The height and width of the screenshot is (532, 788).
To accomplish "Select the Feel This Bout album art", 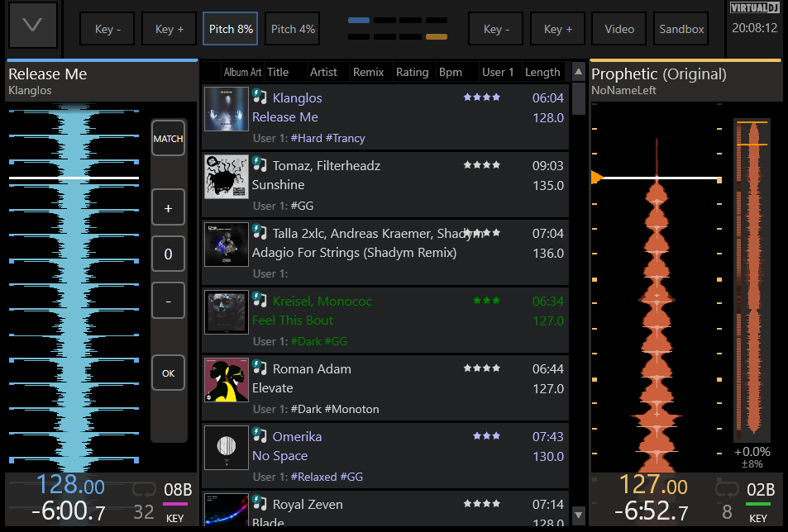I will (227, 312).
